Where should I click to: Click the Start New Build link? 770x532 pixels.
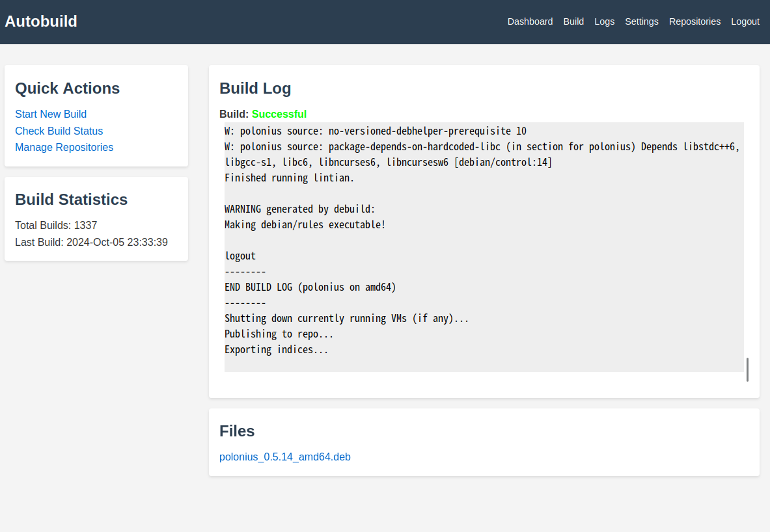[51, 114]
